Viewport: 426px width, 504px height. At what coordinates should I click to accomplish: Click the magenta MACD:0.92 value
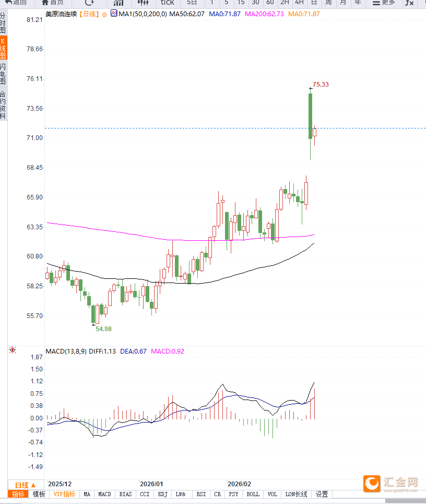(168, 351)
